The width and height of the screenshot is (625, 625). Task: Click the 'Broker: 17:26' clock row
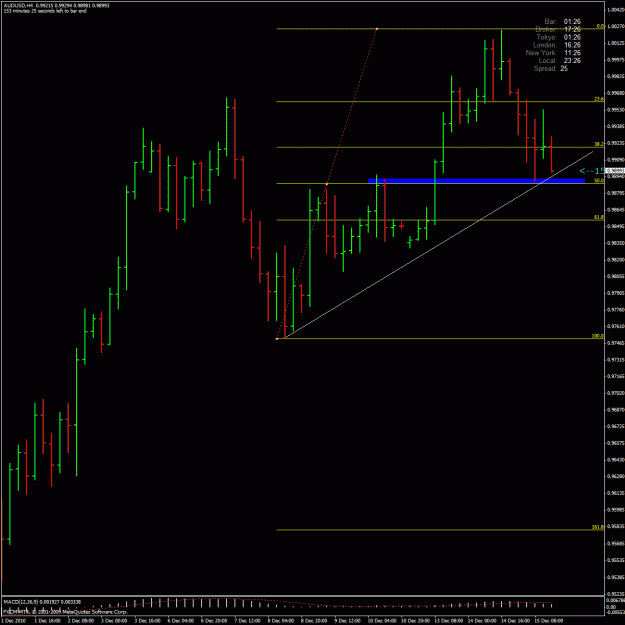click(558, 29)
